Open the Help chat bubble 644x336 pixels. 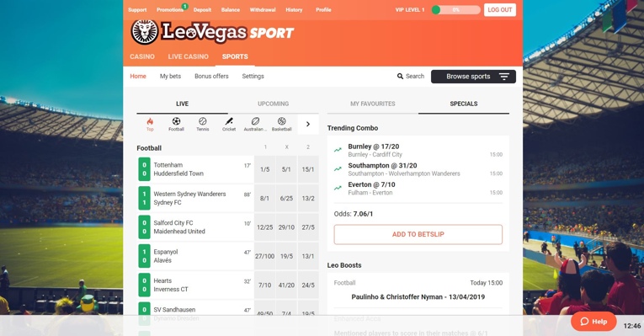click(593, 321)
